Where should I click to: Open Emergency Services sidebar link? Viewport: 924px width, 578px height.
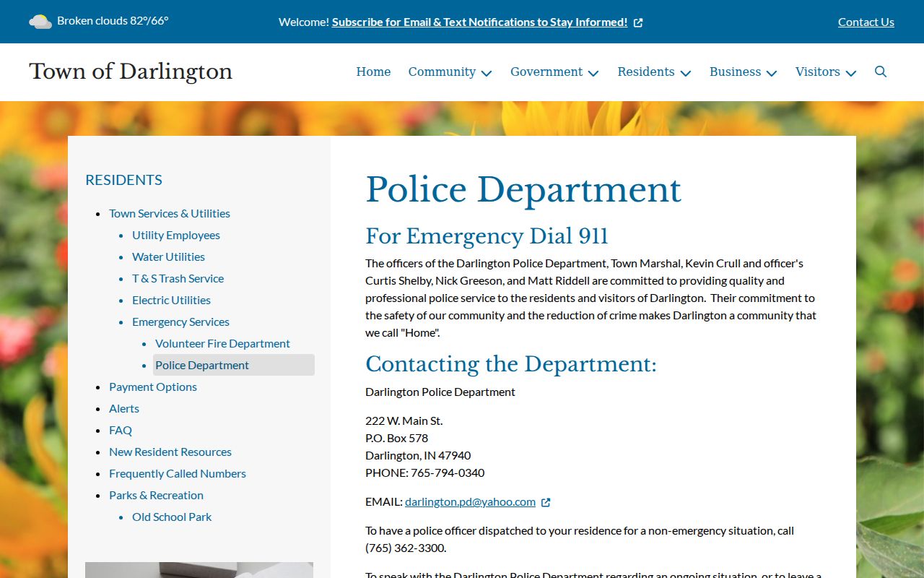180,322
